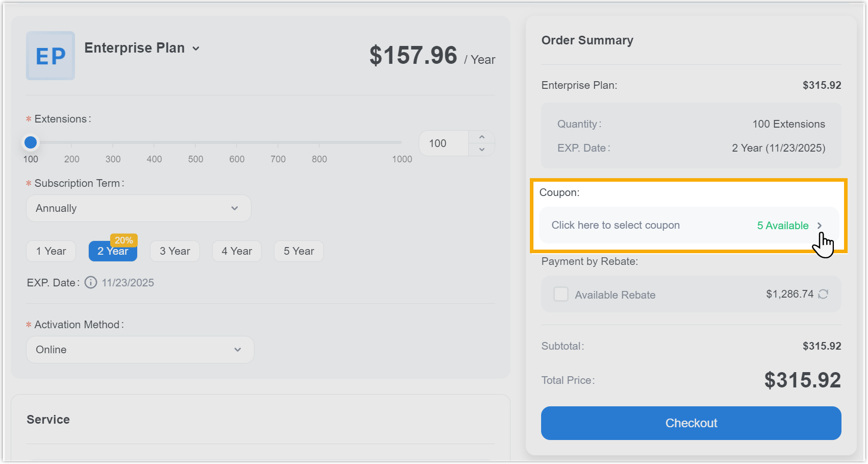Select the 4 Year term option

pos(237,251)
